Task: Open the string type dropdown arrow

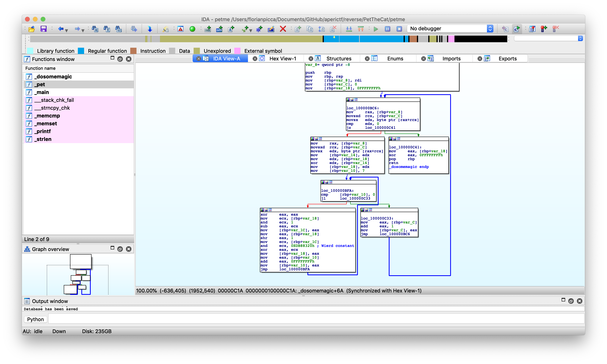Action: point(251,30)
